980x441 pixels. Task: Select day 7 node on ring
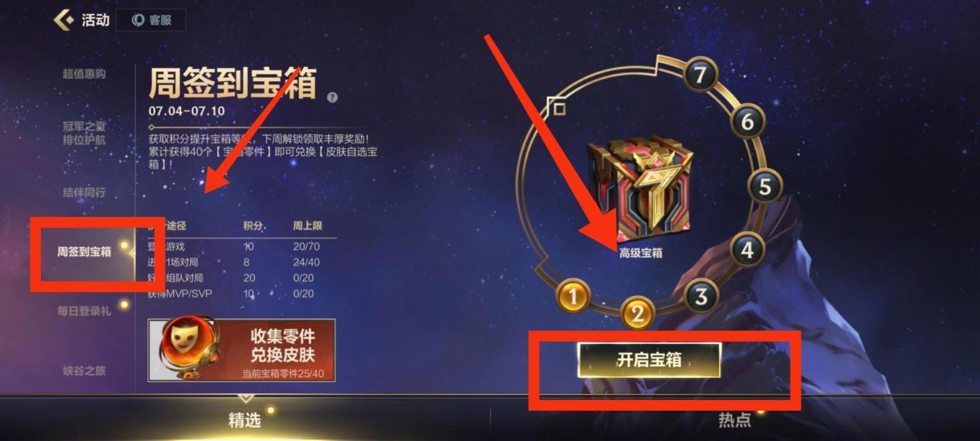coord(700,75)
